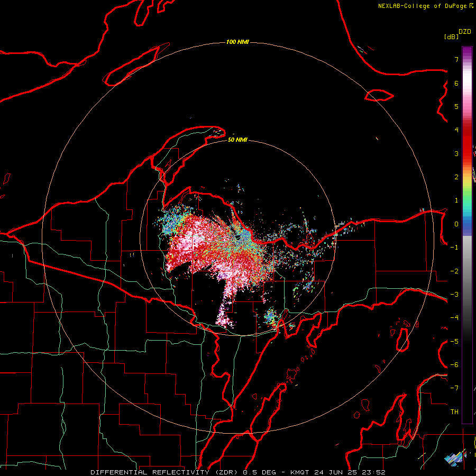Click the 1 value on the dB scale
Viewport: 476px width, 476px height.
click(x=456, y=200)
